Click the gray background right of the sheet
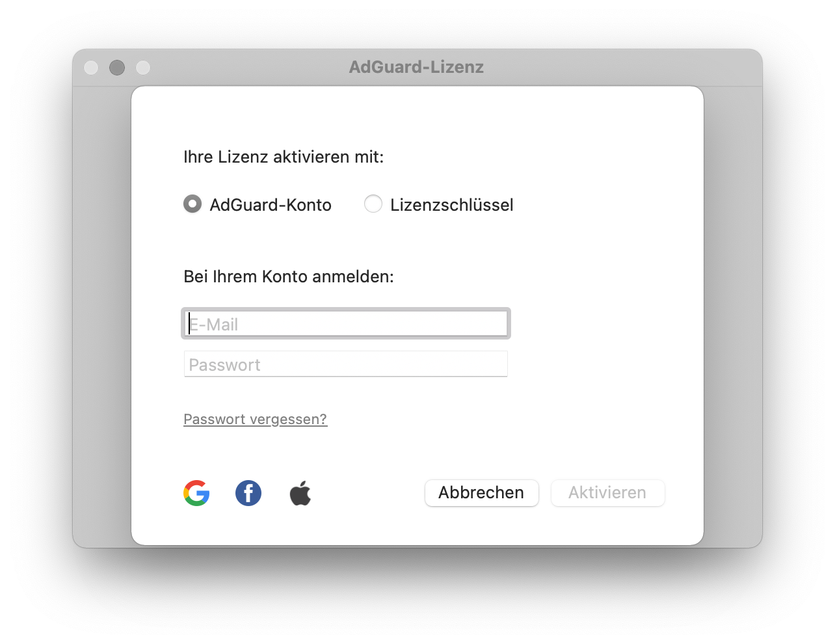The height and width of the screenshot is (644, 835). (733, 312)
